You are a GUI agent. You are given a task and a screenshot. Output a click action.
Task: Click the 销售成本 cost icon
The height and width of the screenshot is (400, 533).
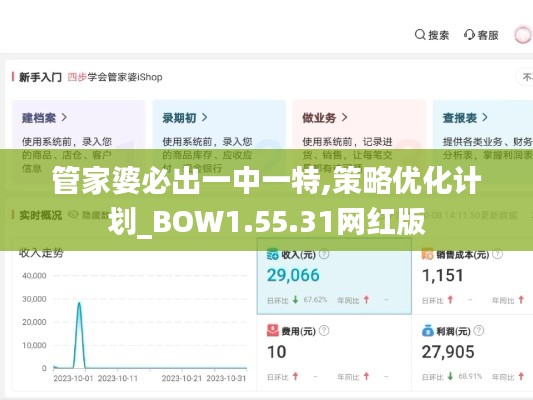coord(427,254)
